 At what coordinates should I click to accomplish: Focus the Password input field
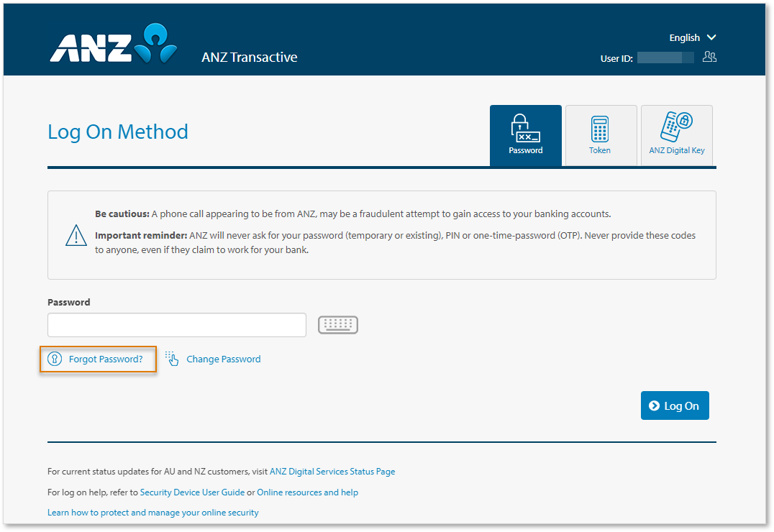[177, 325]
